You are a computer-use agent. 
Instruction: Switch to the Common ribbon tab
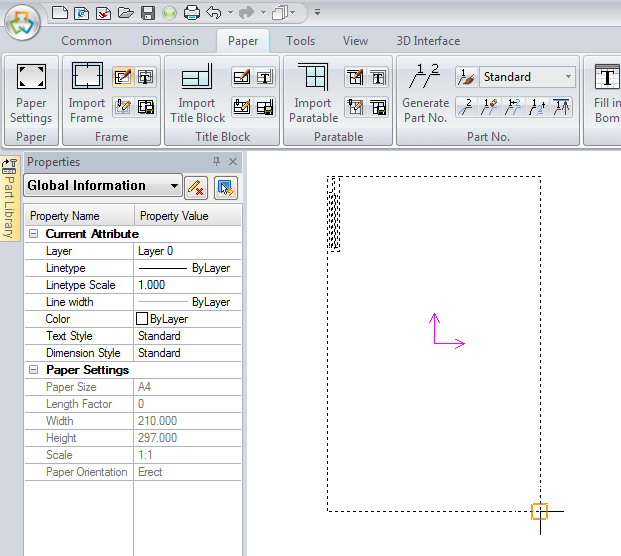point(86,41)
